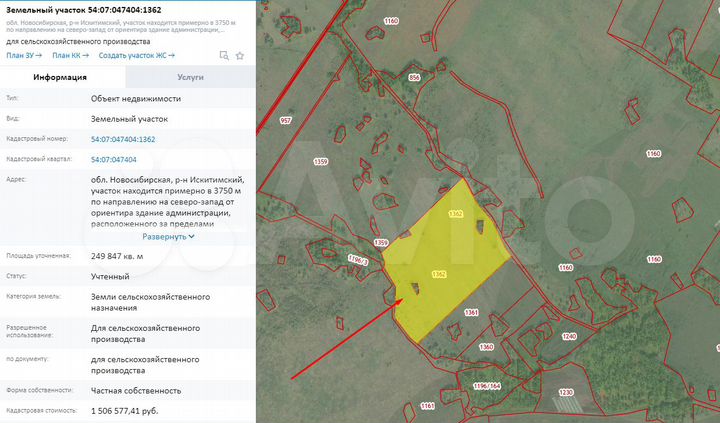The height and width of the screenshot is (423, 720).
Task: Click the zoom-to-parcel magnifier icon
Action: pyautogui.click(x=225, y=55)
